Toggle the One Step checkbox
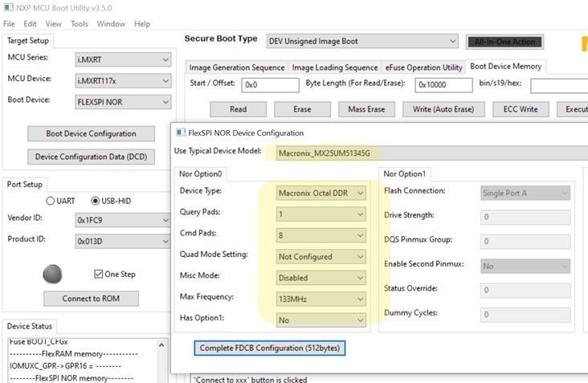 [98, 274]
